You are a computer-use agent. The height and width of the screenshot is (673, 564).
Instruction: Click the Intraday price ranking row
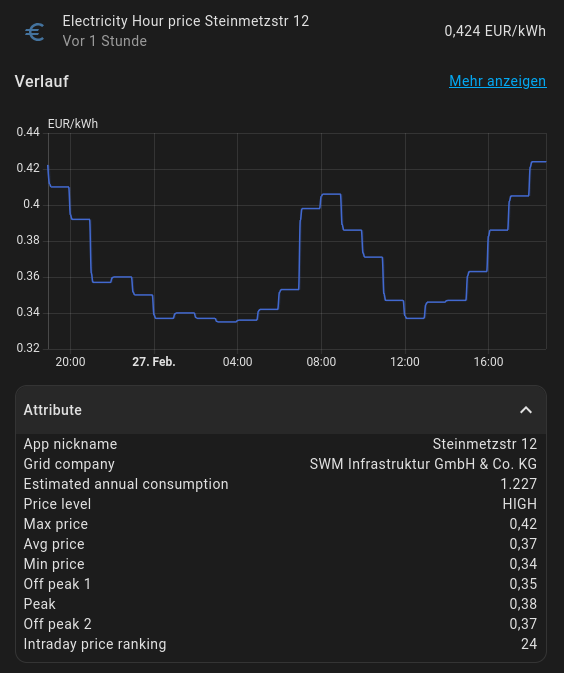click(x=281, y=644)
